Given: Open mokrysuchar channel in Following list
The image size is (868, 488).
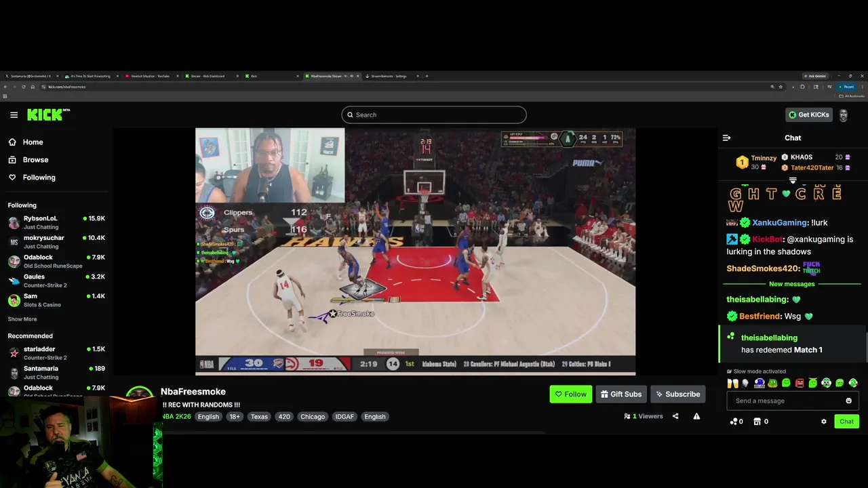Looking at the screenshot, I should (x=56, y=242).
